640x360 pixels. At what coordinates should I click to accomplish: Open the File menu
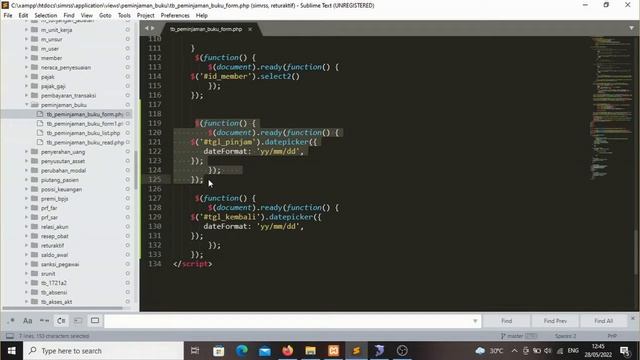coord(8,16)
